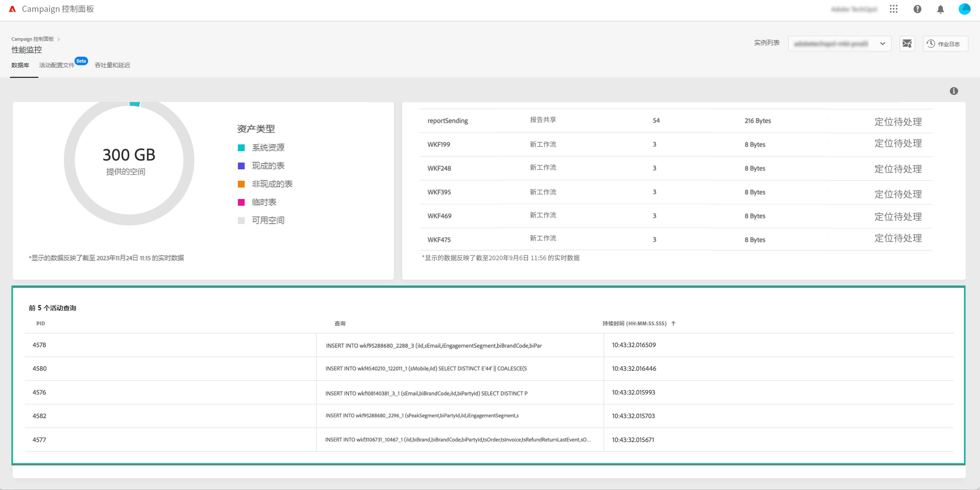Click 定位待处理 for WKF199 row

click(898, 143)
